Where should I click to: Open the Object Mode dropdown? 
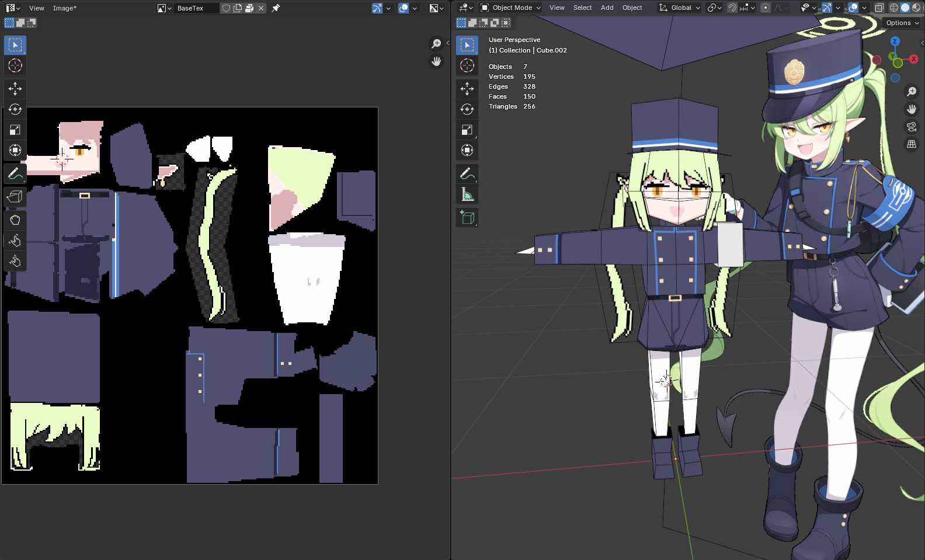510,8
